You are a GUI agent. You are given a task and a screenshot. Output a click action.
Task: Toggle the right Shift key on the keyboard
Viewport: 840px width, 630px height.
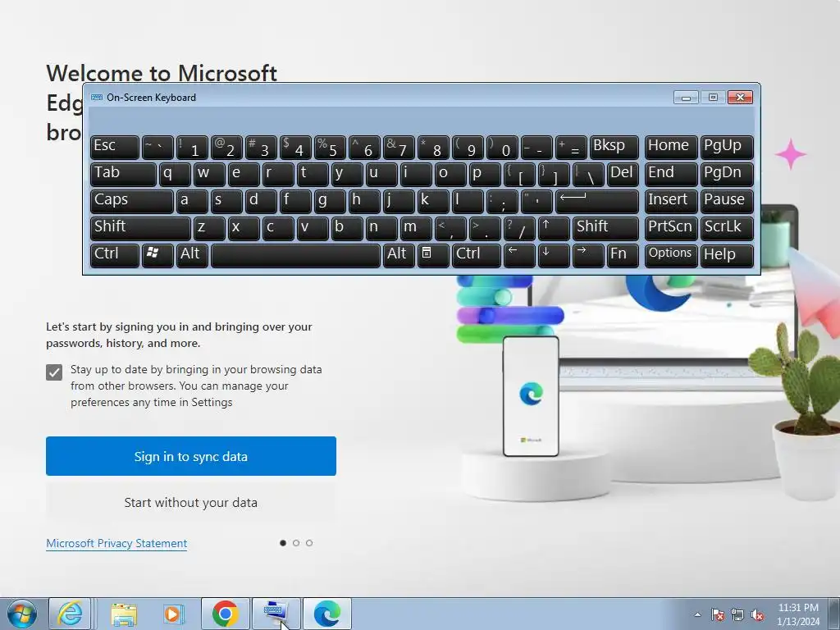[606, 228]
